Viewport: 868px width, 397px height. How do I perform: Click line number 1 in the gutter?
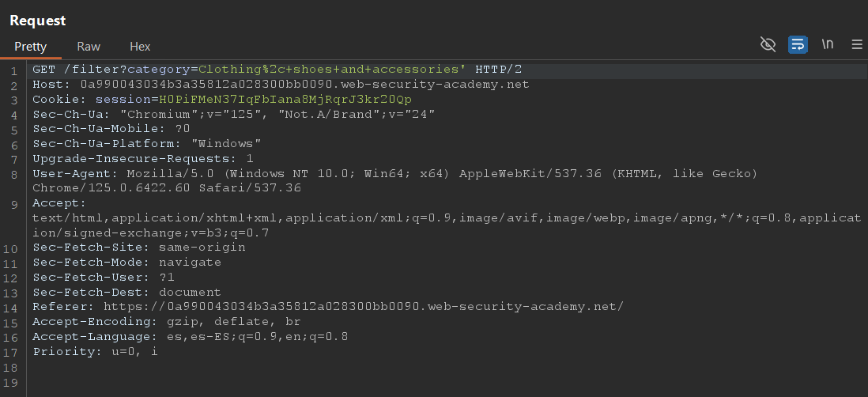(14, 72)
